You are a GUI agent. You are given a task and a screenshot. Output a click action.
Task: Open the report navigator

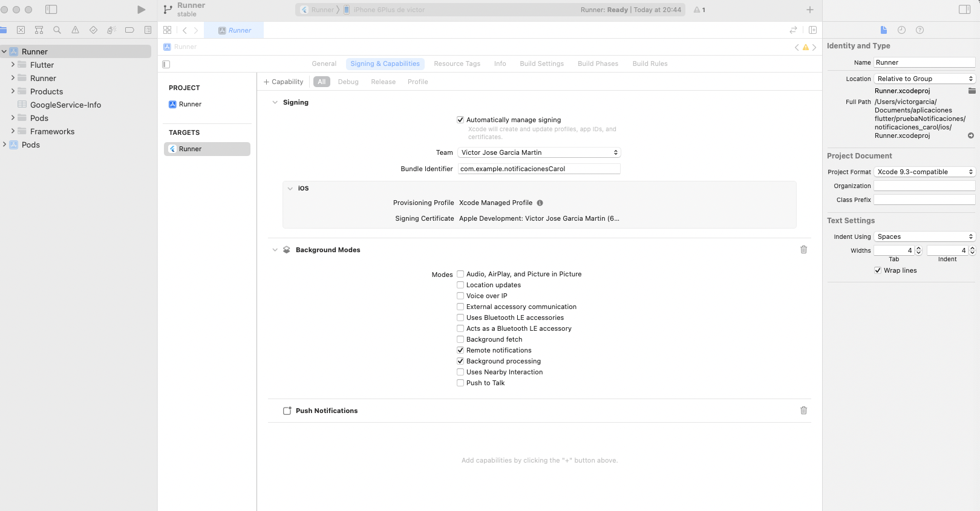click(x=148, y=30)
